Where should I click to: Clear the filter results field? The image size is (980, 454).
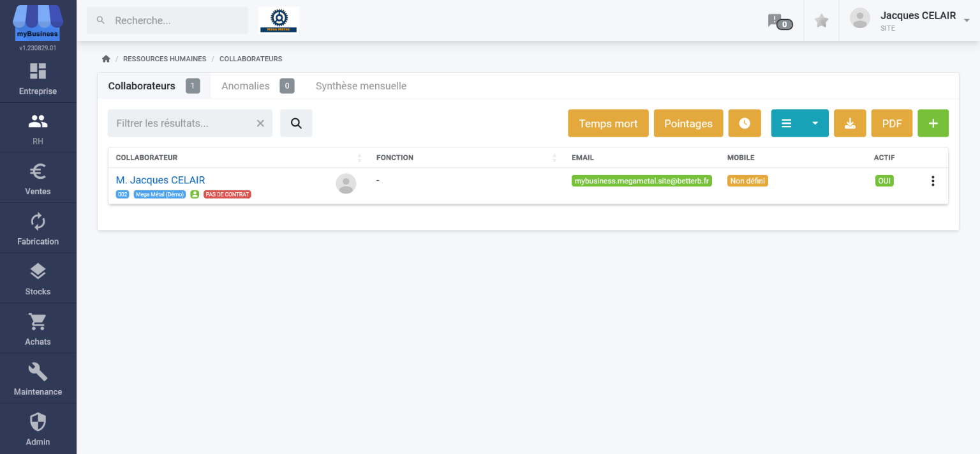(260, 123)
